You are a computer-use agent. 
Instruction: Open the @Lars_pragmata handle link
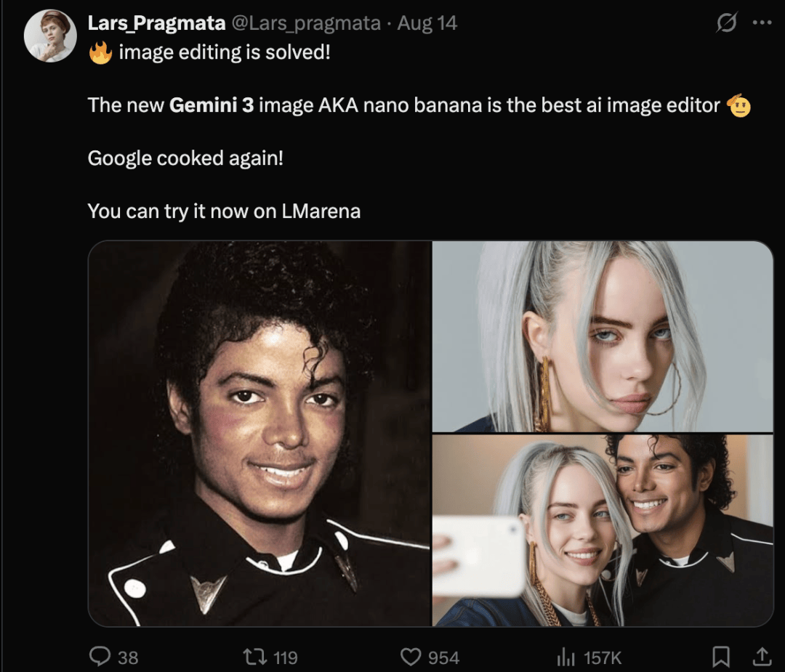[x=305, y=23]
